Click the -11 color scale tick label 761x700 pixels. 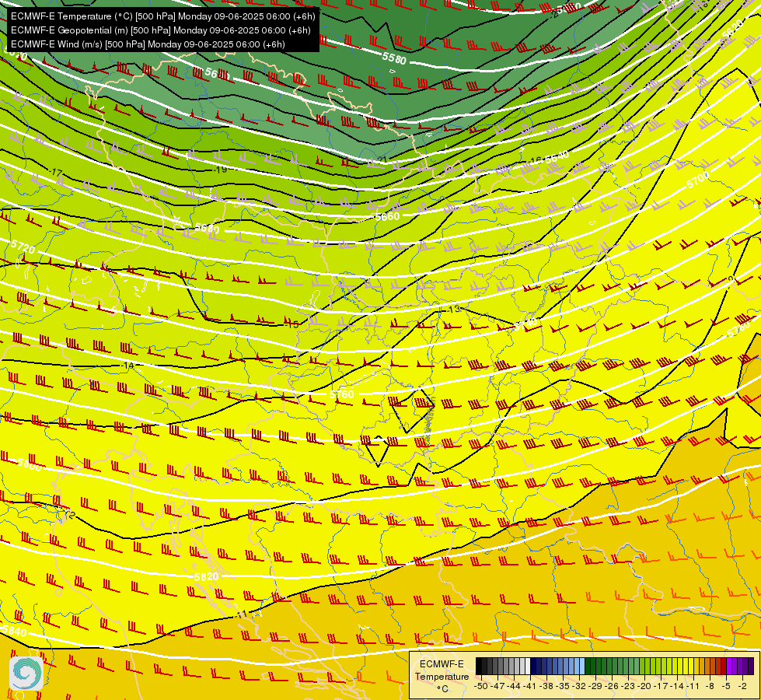694,686
